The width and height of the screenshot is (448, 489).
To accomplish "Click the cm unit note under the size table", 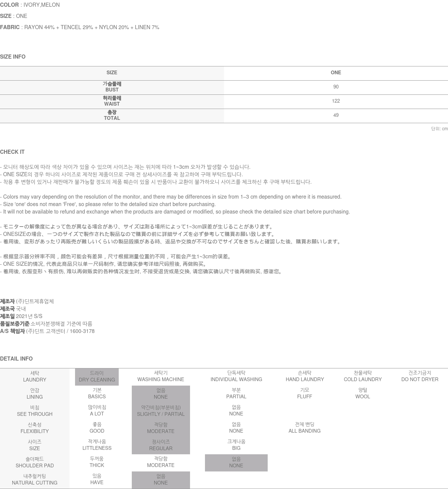I will point(439,129).
